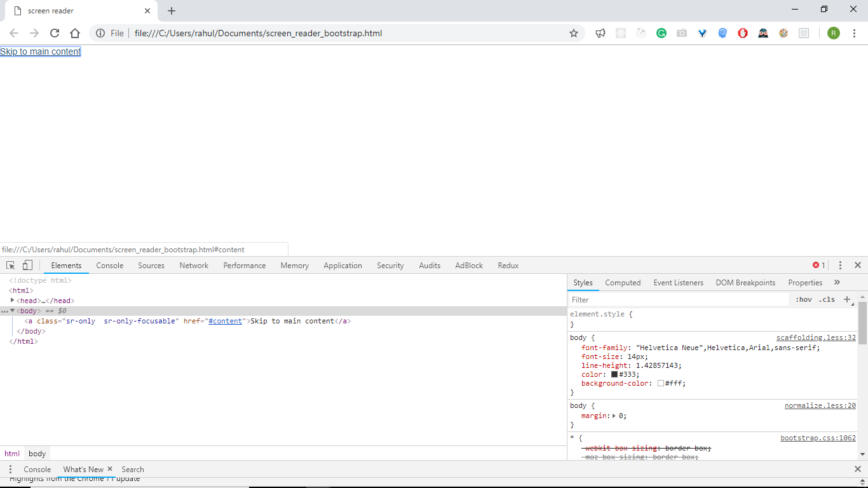The image size is (868, 488).
Task: Go to browser home page icon
Action: (75, 33)
